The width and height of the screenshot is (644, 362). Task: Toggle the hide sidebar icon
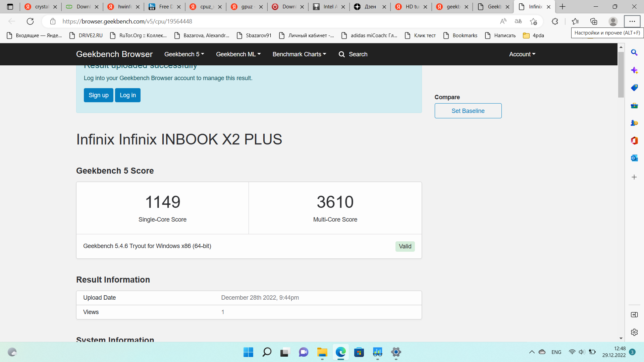click(634, 315)
